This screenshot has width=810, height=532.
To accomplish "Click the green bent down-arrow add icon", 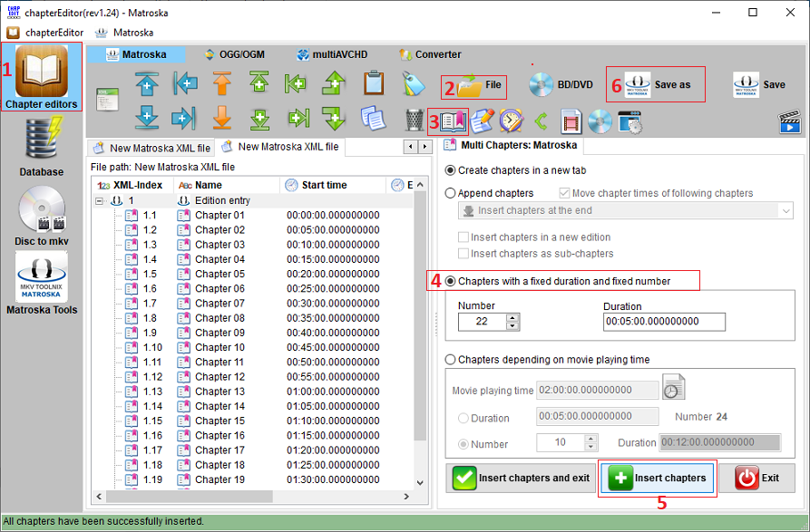I will pos(334,118).
